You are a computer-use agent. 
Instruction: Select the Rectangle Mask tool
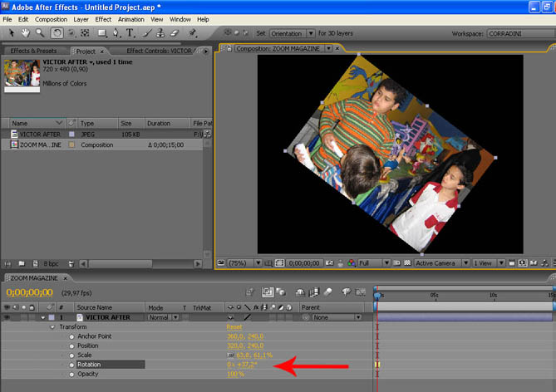pos(101,33)
